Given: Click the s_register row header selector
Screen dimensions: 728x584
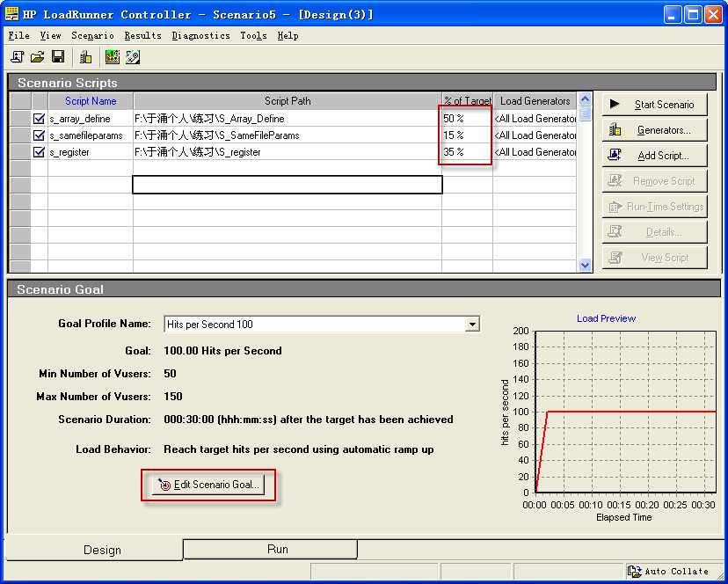Looking at the screenshot, I should coord(20,152).
